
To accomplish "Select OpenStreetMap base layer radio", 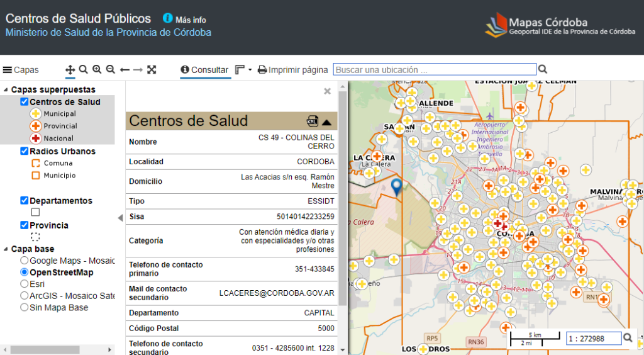I will pyautogui.click(x=25, y=272).
